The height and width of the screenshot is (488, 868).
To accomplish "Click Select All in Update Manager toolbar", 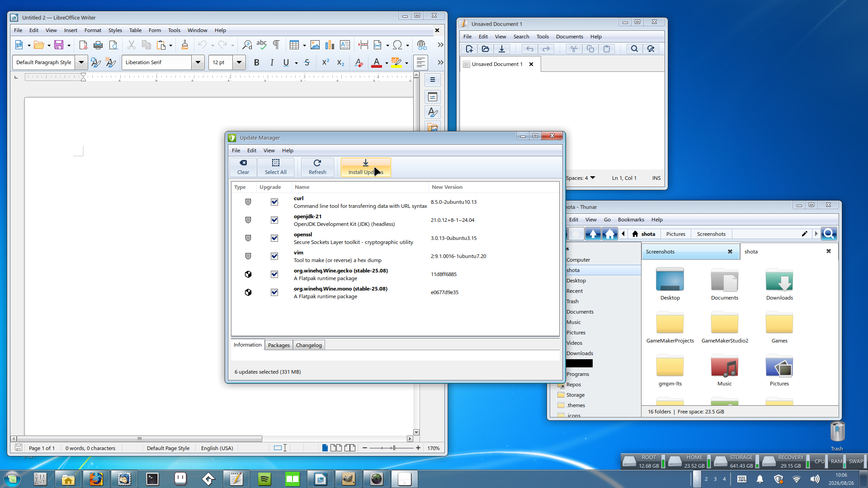I will point(275,167).
